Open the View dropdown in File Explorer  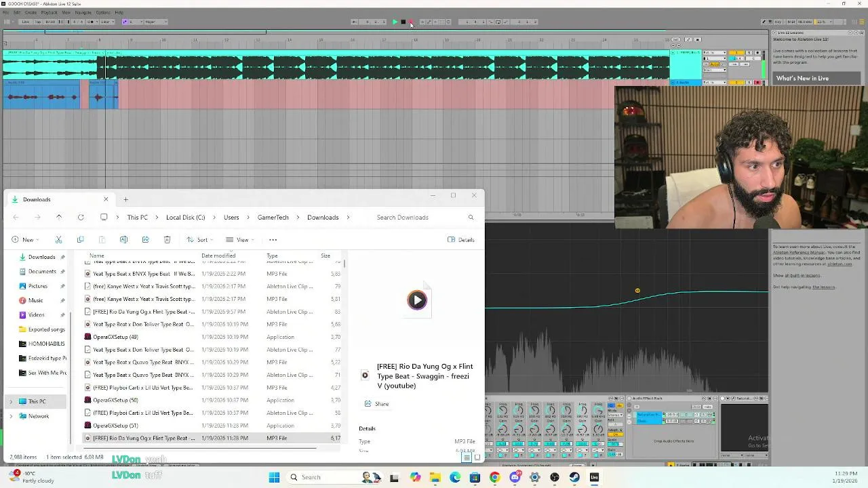239,239
